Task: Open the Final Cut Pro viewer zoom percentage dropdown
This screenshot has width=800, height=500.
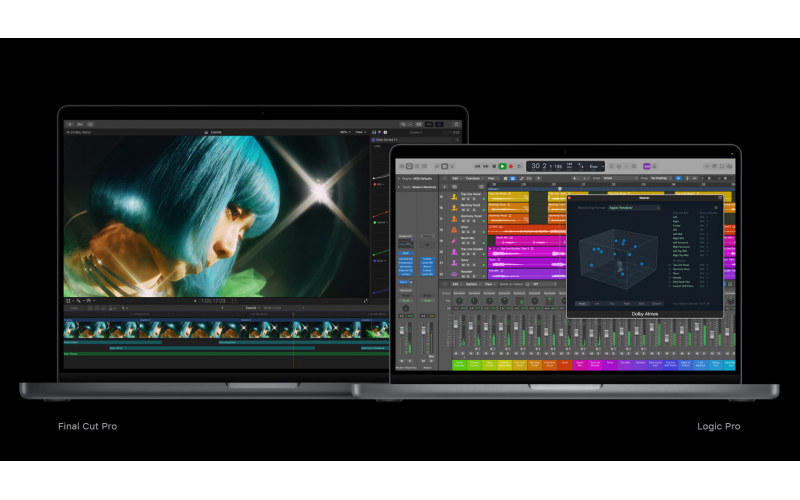Action: click(345, 132)
